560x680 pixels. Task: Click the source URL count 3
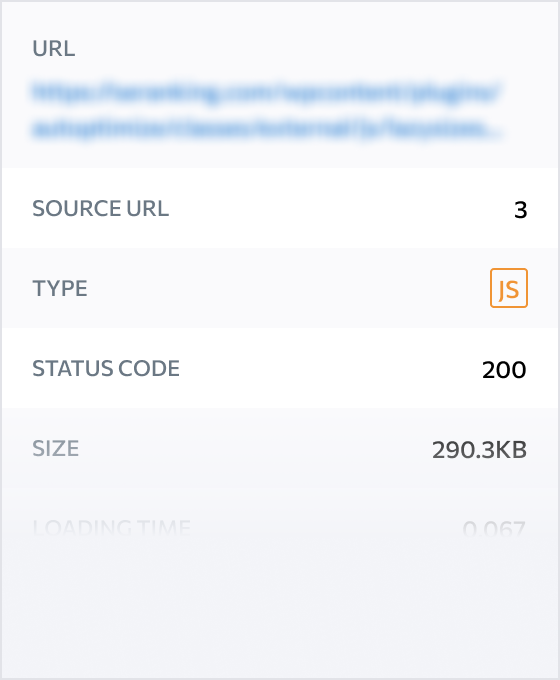[x=521, y=210]
